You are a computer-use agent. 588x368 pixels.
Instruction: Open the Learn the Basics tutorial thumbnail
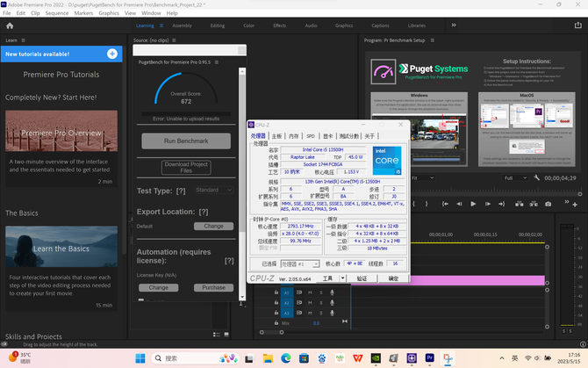click(61, 247)
